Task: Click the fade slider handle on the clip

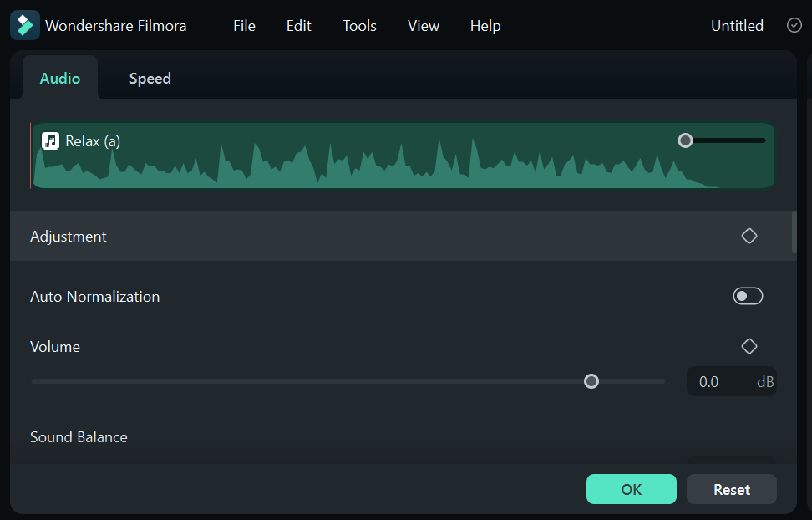Action: (x=686, y=140)
